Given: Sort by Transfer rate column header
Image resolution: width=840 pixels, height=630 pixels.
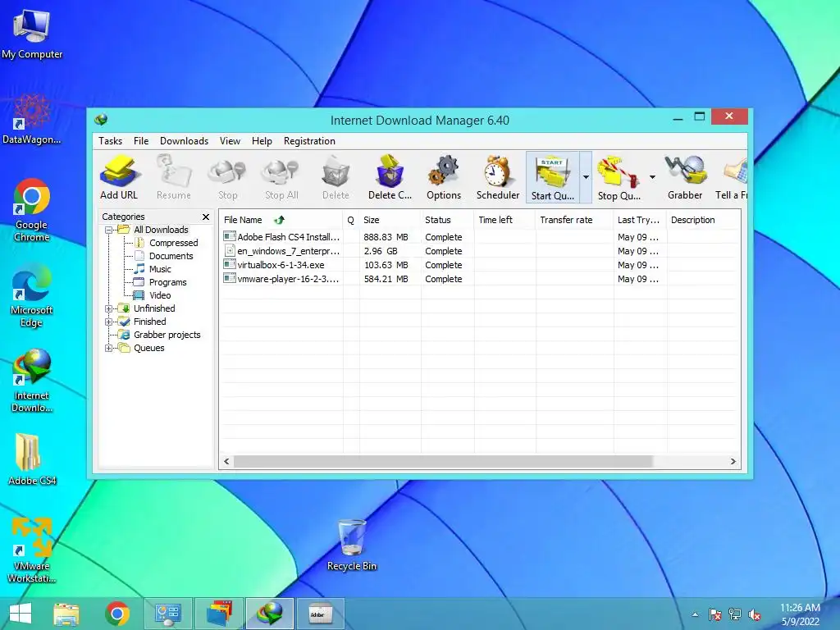Looking at the screenshot, I should [574, 220].
